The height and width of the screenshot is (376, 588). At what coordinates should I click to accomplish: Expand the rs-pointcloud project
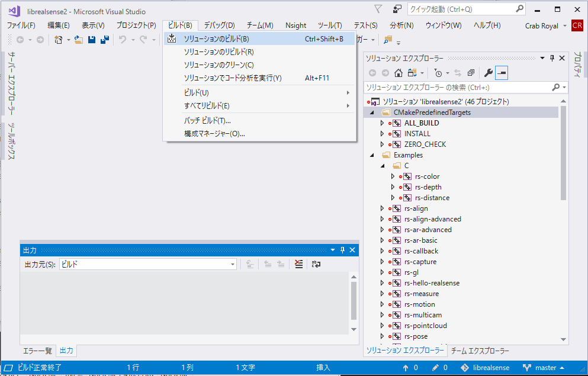pos(382,326)
